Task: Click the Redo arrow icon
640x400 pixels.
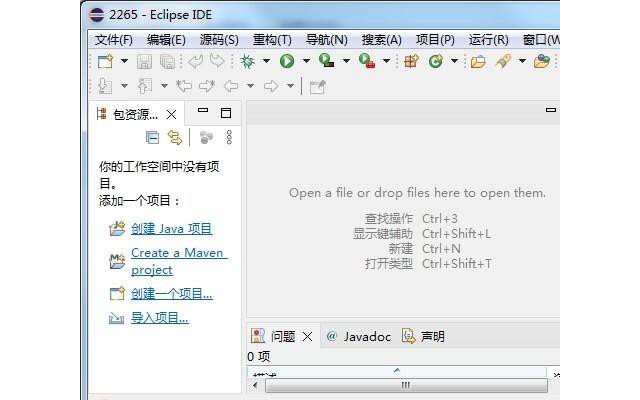Action: pyautogui.click(x=217, y=61)
